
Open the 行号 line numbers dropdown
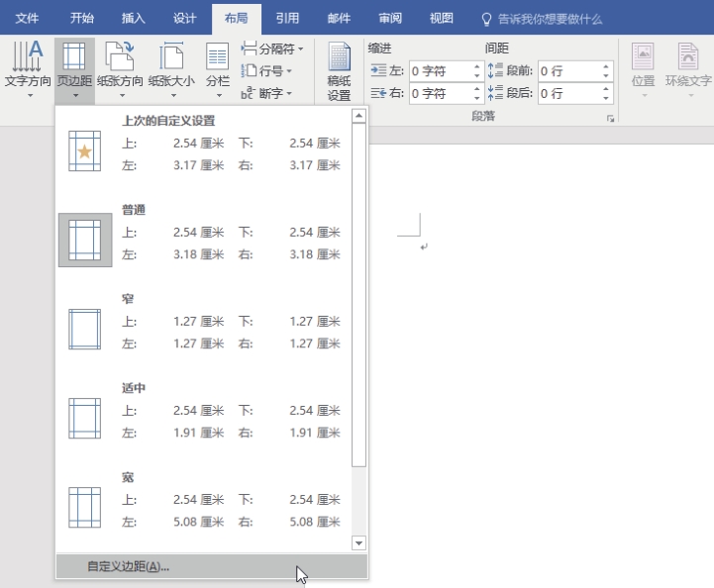266,70
